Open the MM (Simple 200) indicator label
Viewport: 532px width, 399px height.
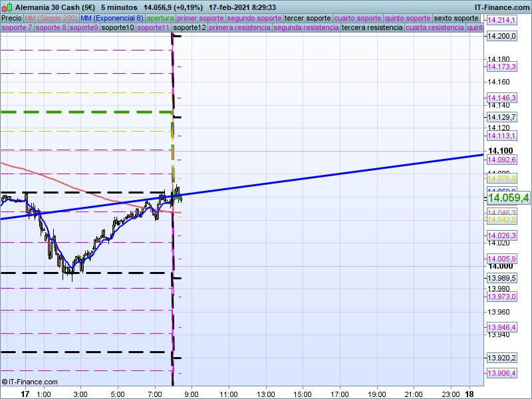coord(51,18)
